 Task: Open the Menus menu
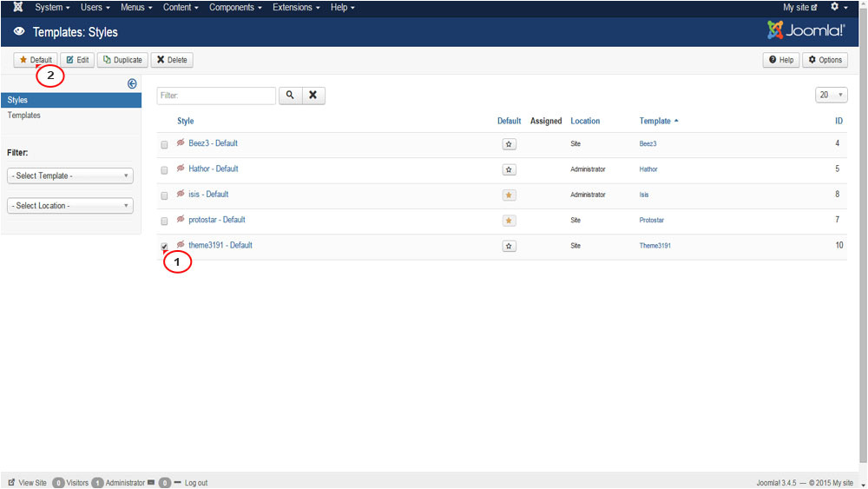coord(136,7)
